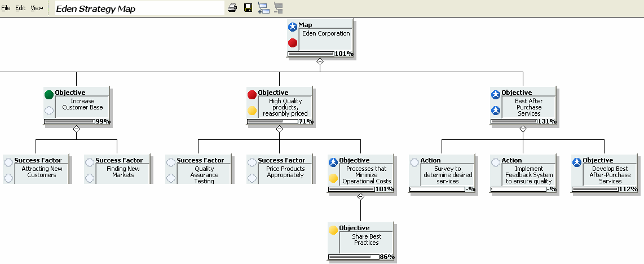The height and width of the screenshot is (264, 644).
Task: Click Share Best Practices 86% progress bar
Action: [x=354, y=257]
